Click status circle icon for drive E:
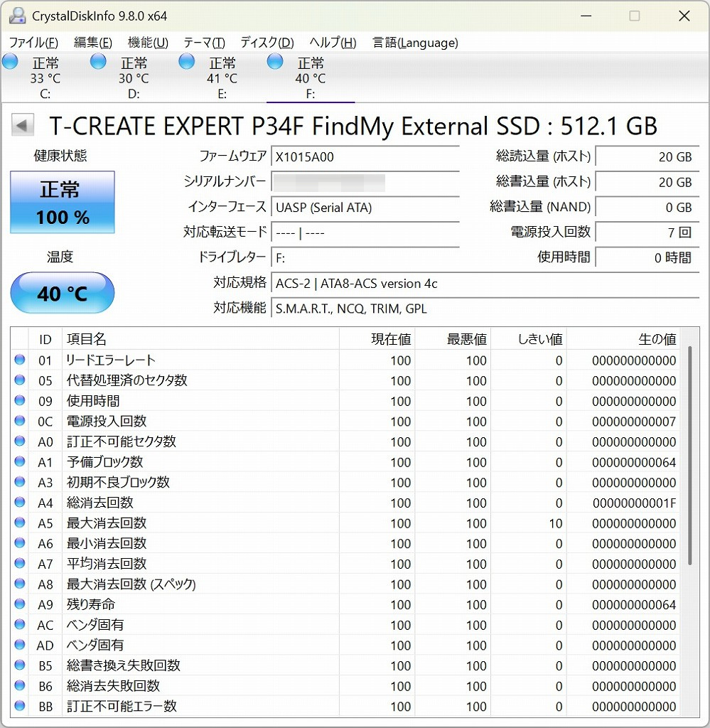Screen dimensions: 710x728 pyautogui.click(x=186, y=62)
